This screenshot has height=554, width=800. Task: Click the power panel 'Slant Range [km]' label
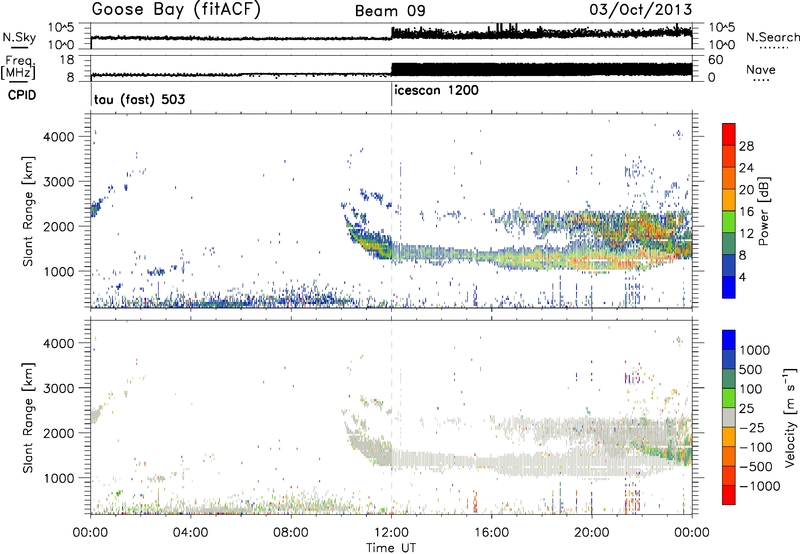coord(28,212)
